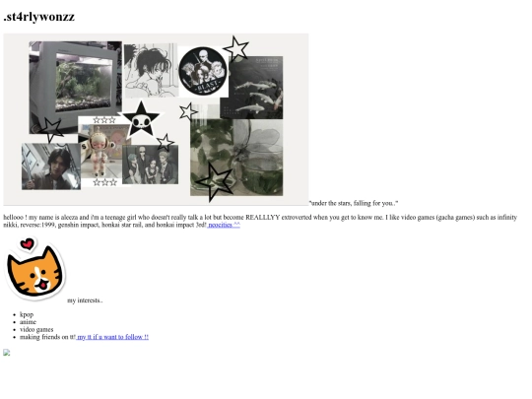Screen dimensions: 532x399
Task: Click the round BLAST badge in the collage
Action: (x=203, y=71)
